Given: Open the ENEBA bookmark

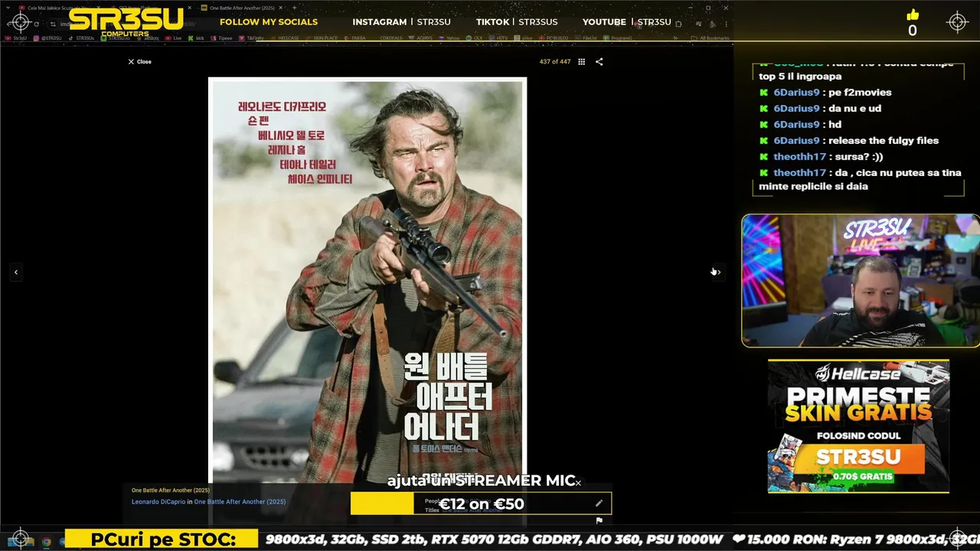Looking at the screenshot, I should click(354, 38).
